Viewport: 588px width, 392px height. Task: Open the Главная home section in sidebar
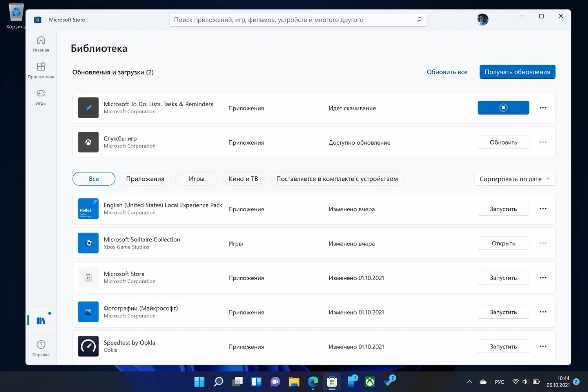(41, 44)
